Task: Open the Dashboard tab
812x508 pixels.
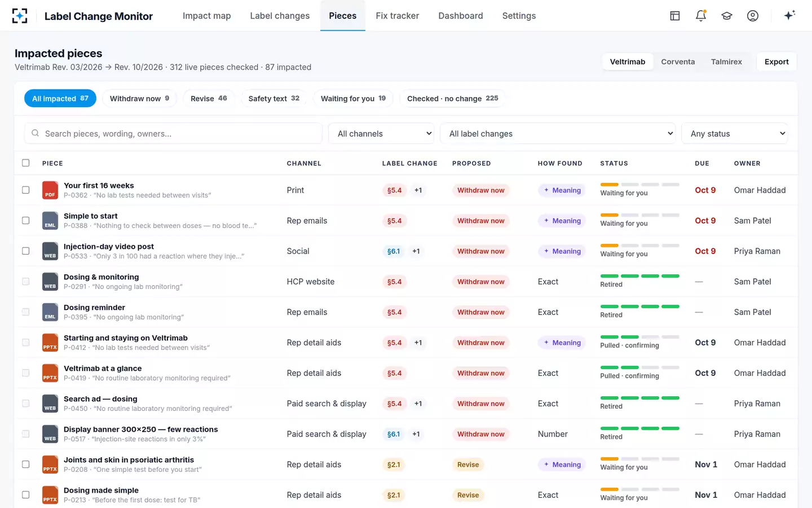Action: click(461, 16)
